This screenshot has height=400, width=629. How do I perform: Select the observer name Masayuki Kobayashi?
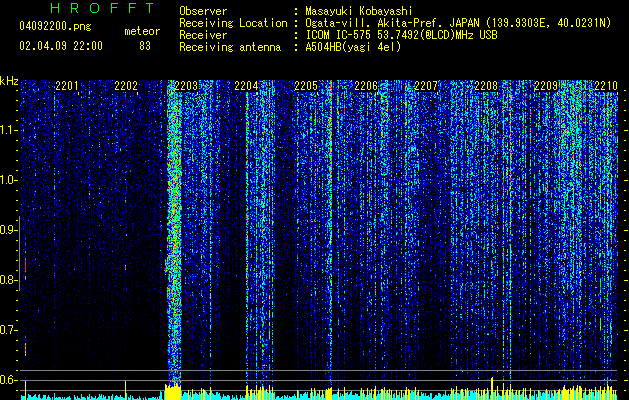pyautogui.click(x=359, y=11)
